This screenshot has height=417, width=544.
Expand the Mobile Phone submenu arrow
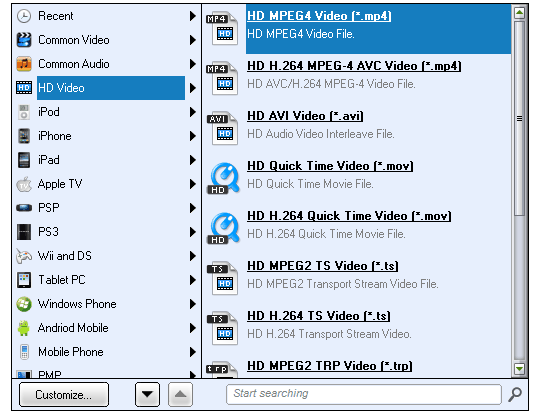click(x=193, y=352)
